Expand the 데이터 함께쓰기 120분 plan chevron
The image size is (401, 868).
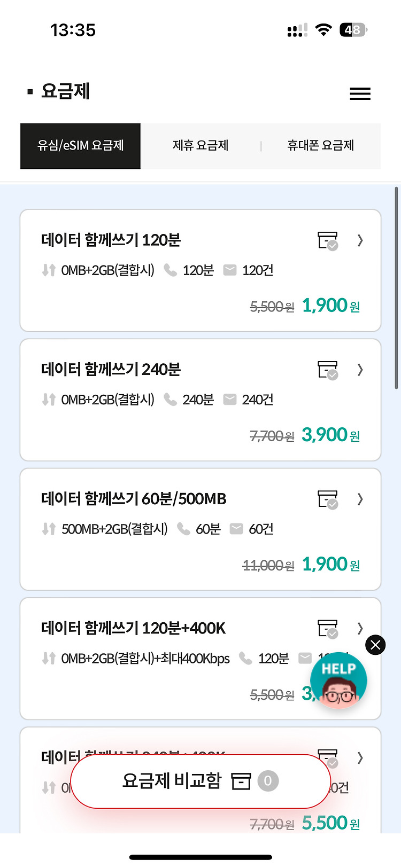[x=360, y=241]
